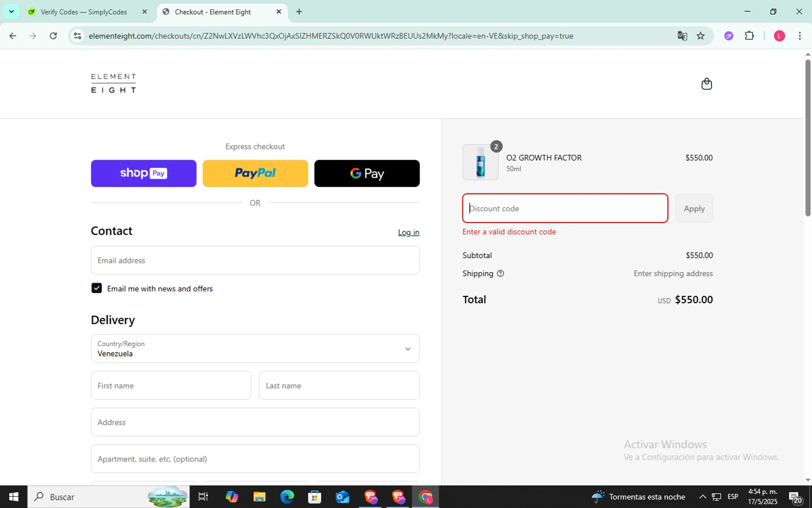Open shipping info help icon
The height and width of the screenshot is (508, 812).
click(500, 273)
